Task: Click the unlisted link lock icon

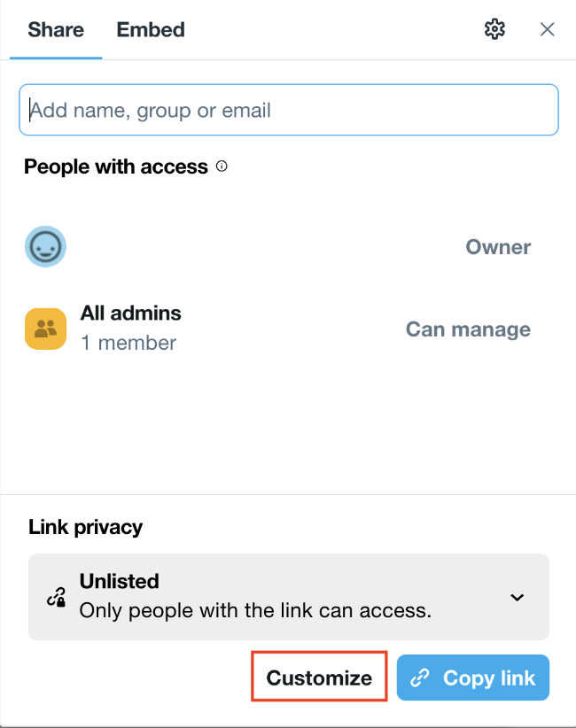Action: (56, 598)
